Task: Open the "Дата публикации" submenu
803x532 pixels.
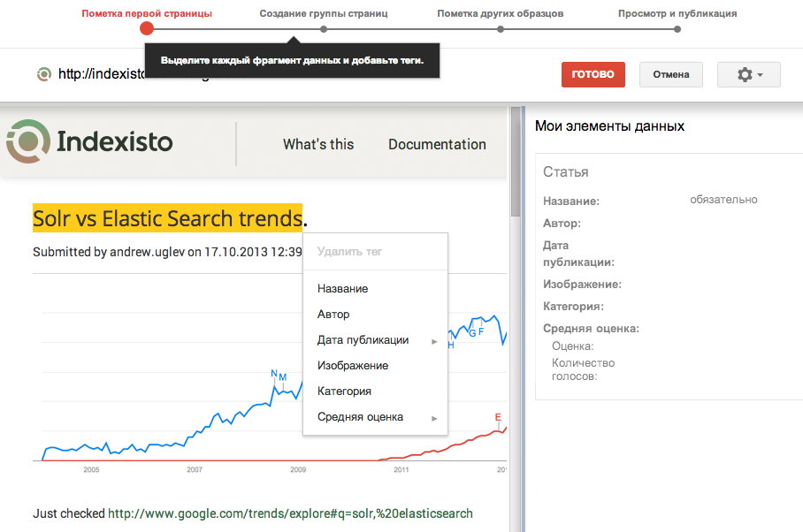Action: click(363, 339)
